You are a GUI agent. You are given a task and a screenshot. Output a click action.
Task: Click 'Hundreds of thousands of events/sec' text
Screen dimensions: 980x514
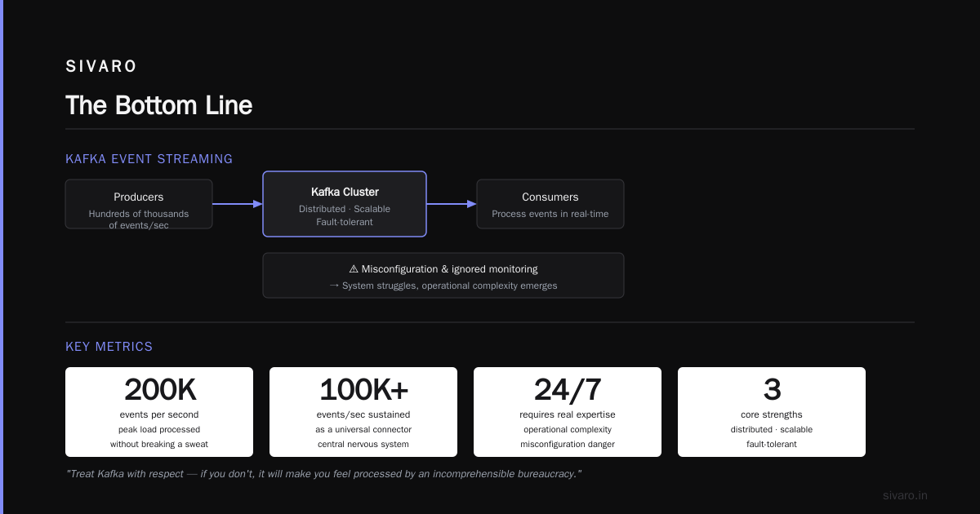pos(139,219)
